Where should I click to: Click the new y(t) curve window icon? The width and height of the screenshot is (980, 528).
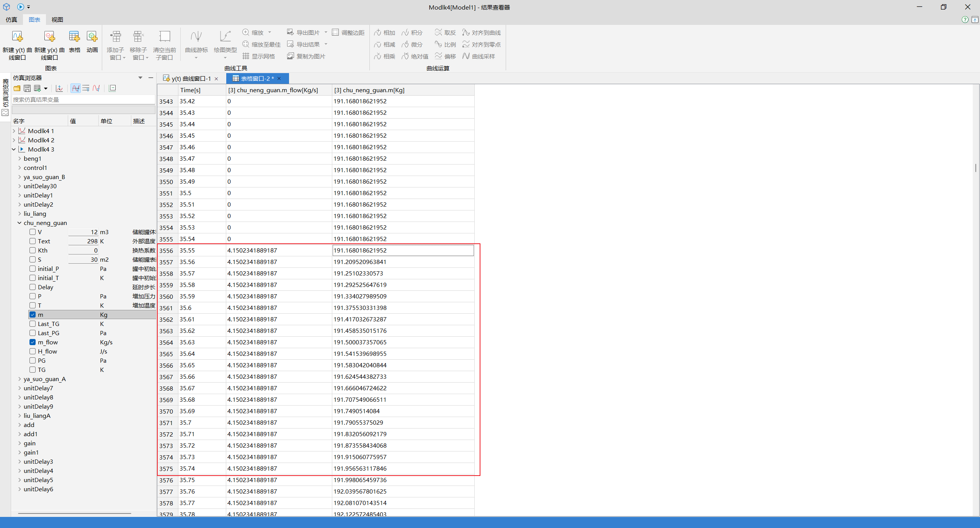17,37
